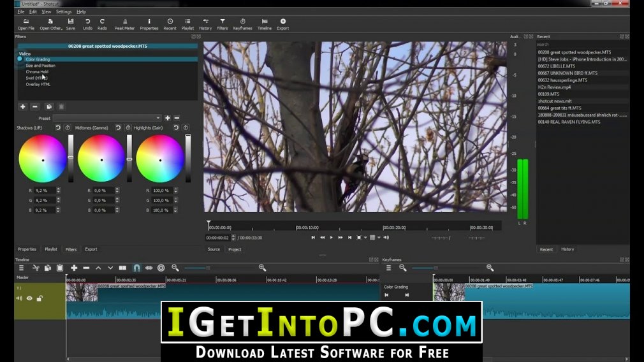
Task: Toggle Midtones (Gamma) keyframes stopwatch
Action: (x=128, y=127)
